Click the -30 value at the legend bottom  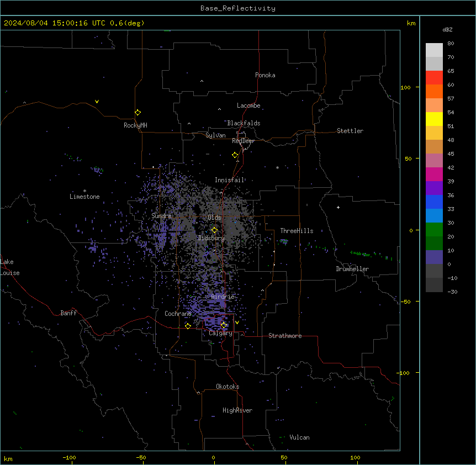pyautogui.click(x=452, y=292)
